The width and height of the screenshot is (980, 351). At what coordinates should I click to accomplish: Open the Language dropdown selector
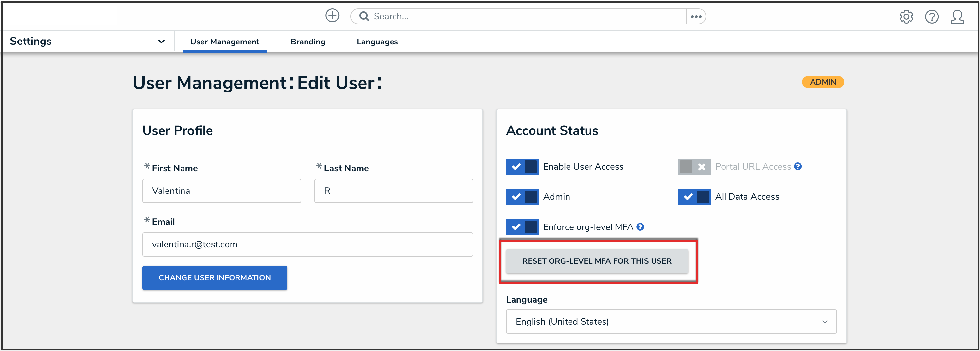671,321
